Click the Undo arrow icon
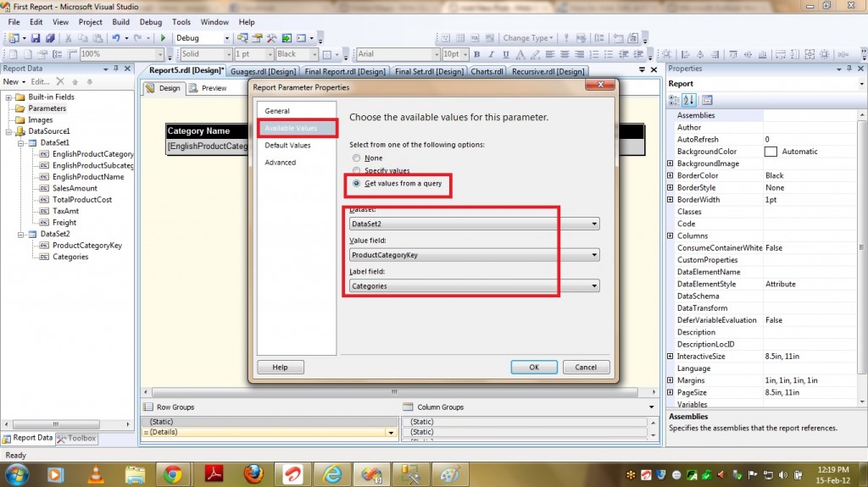Image resolution: width=868 pixels, height=487 pixels. coord(115,38)
